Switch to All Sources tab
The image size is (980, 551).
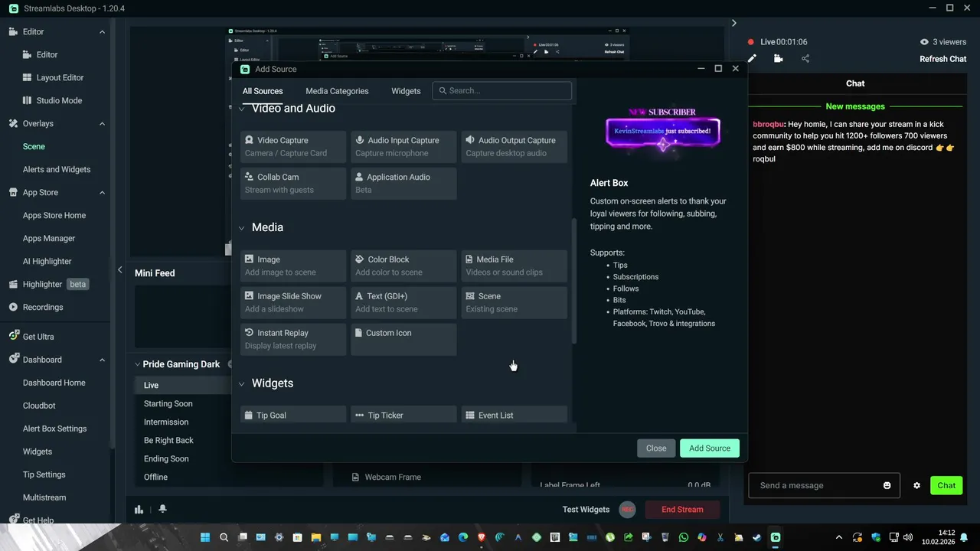point(263,91)
